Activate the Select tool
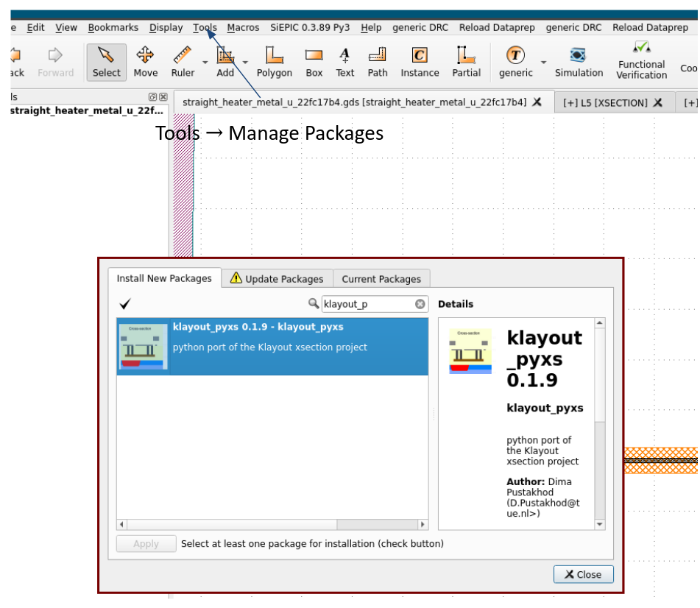Image resolution: width=700 pixels, height=608 pixels. click(x=106, y=62)
